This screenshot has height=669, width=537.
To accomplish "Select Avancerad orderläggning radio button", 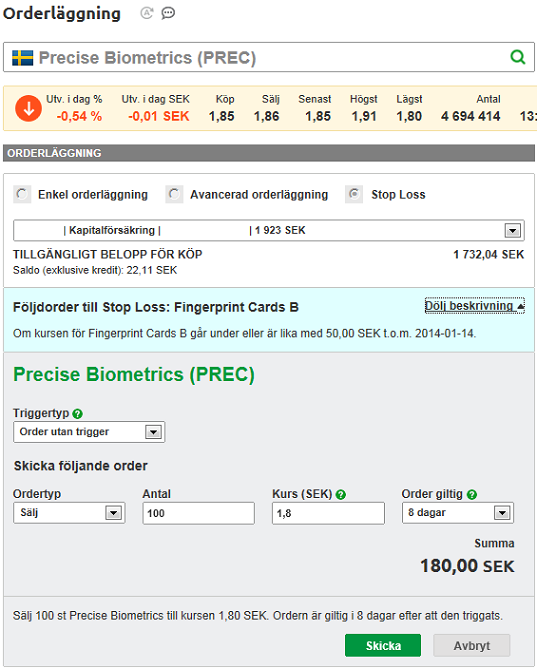I will click(x=174, y=194).
